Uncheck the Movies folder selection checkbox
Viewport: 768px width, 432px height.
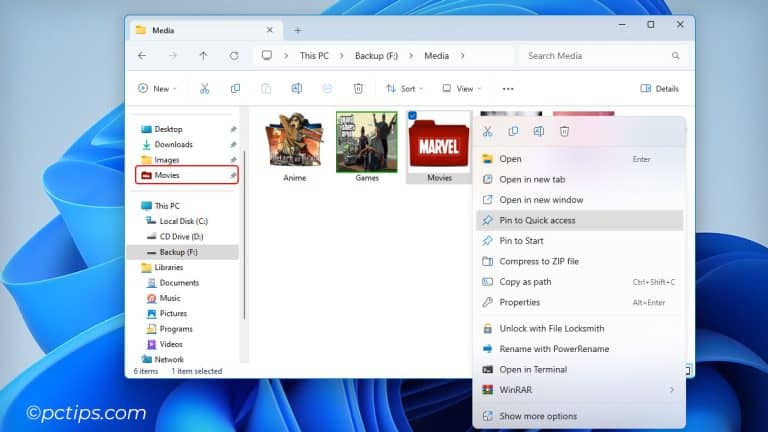[412, 116]
